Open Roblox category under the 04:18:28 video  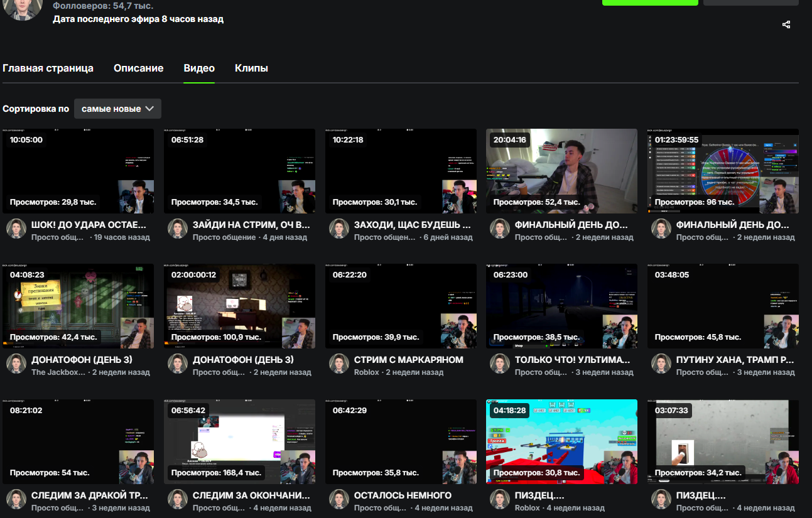pyautogui.click(x=528, y=508)
